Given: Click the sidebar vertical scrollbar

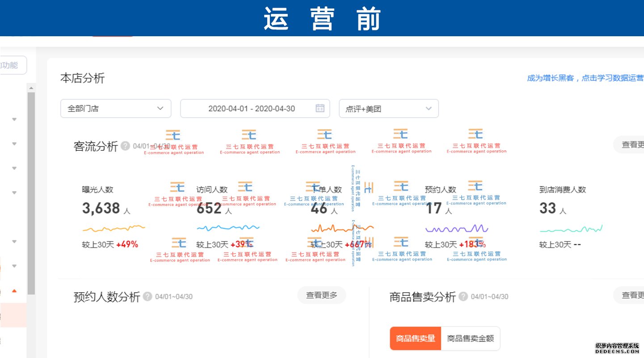Looking at the screenshot, I should 31,192.
